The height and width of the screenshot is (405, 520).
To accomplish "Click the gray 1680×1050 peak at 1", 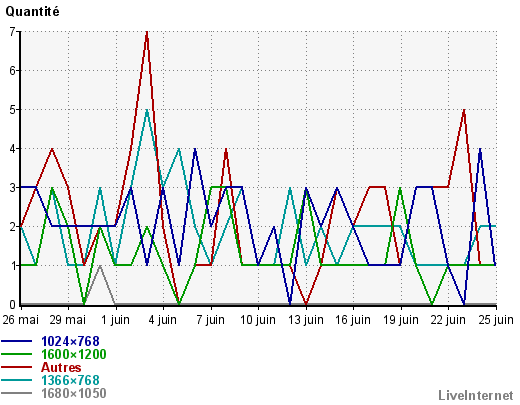I will [x=99, y=266].
